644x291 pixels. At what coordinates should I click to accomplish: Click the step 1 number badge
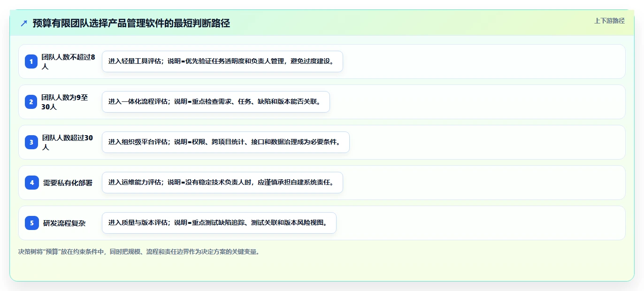[31, 61]
